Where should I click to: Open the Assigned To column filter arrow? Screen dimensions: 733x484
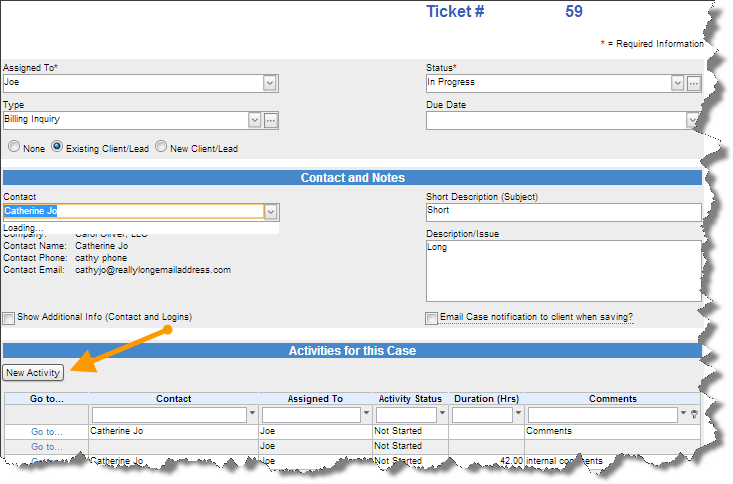pyautogui.click(x=366, y=414)
